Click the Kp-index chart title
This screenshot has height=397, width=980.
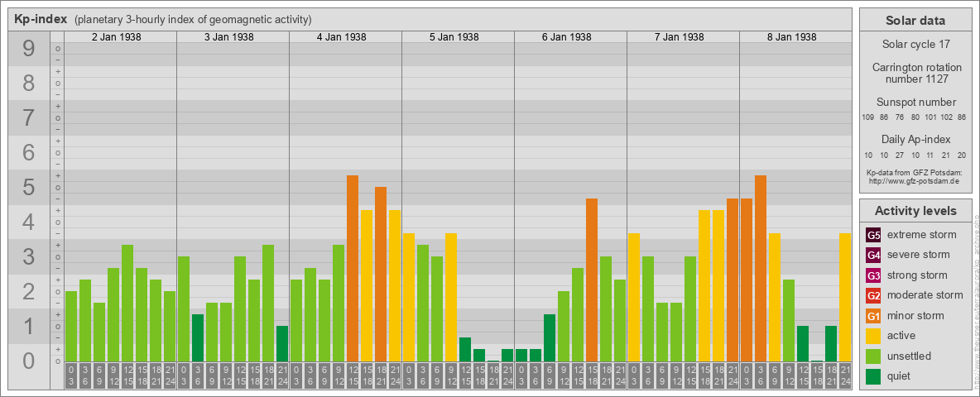tap(41, 19)
